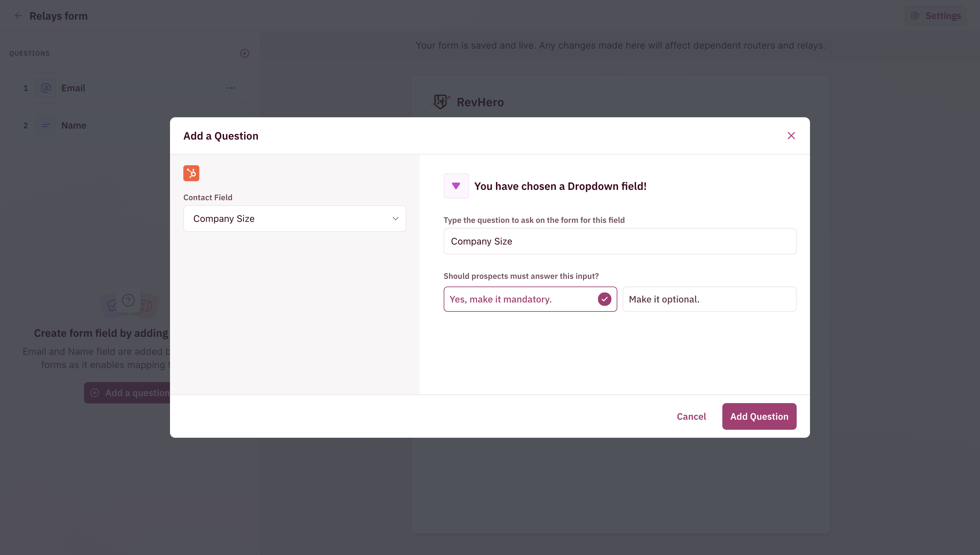Focus the question text input showing Company Size

coord(620,241)
